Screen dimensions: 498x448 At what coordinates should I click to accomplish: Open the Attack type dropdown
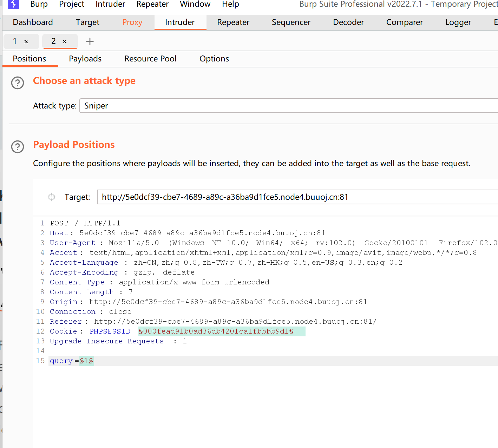288,106
